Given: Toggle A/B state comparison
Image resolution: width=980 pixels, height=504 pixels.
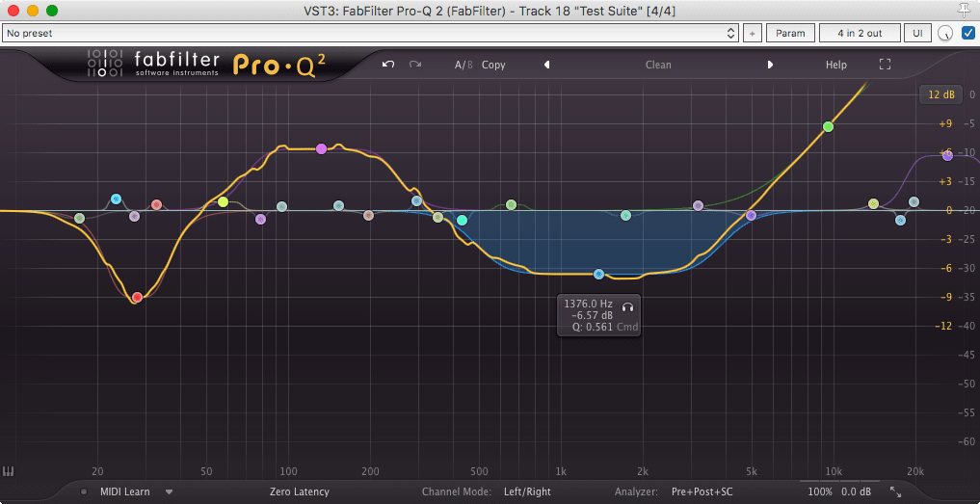Looking at the screenshot, I should 464,65.
